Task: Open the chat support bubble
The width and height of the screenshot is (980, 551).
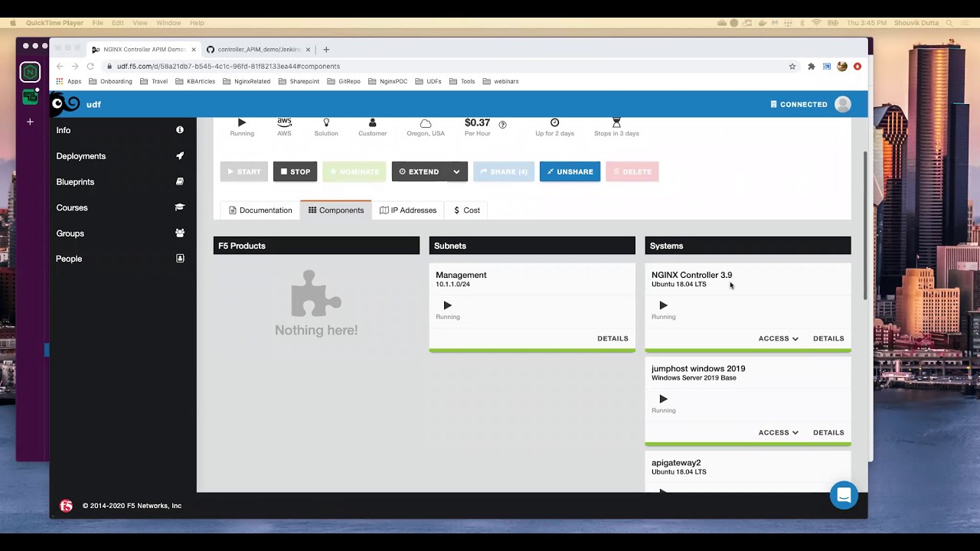Action: click(x=844, y=495)
